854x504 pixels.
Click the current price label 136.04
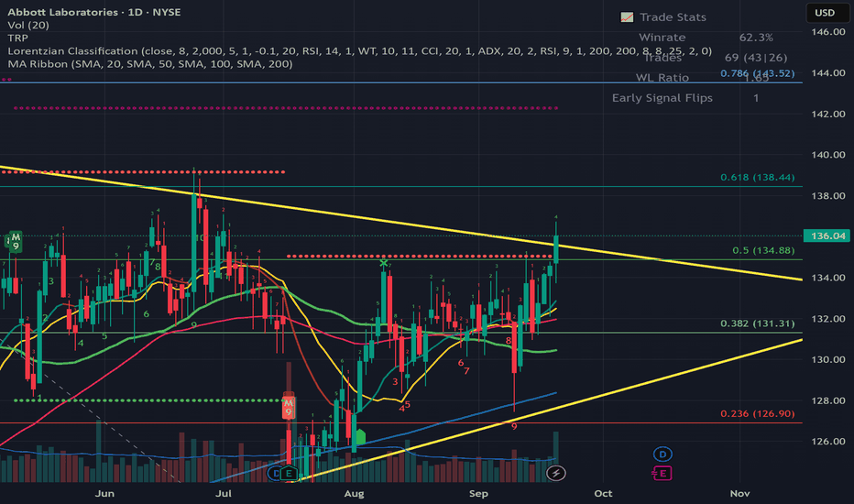(827, 236)
